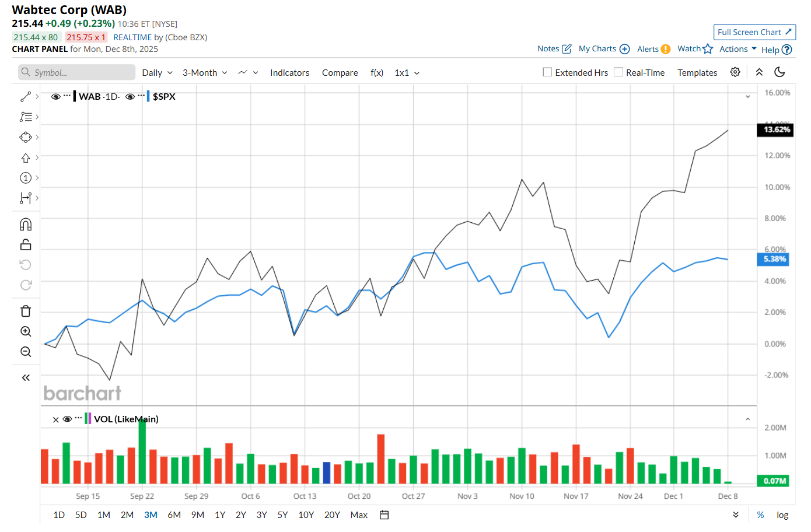The width and height of the screenshot is (811, 532).
Task: Collapse the volume pane chevron
Action: pos(748,419)
